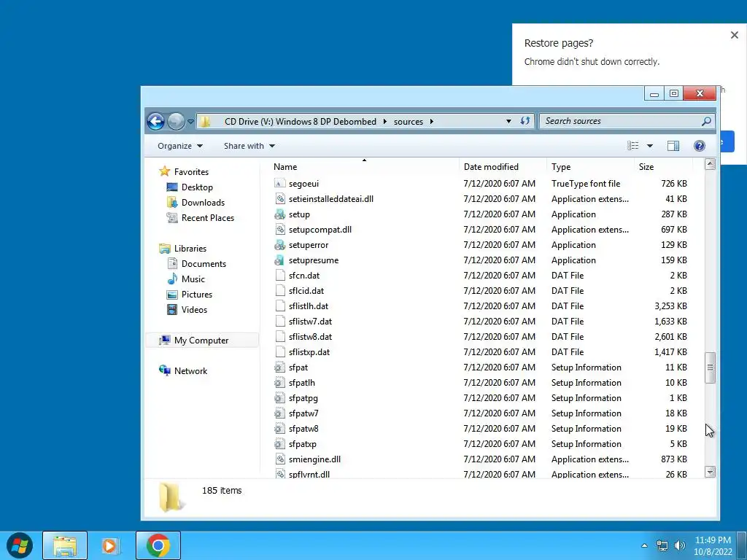
Task: Close the Chrome Restore pages popup
Action: coord(734,35)
